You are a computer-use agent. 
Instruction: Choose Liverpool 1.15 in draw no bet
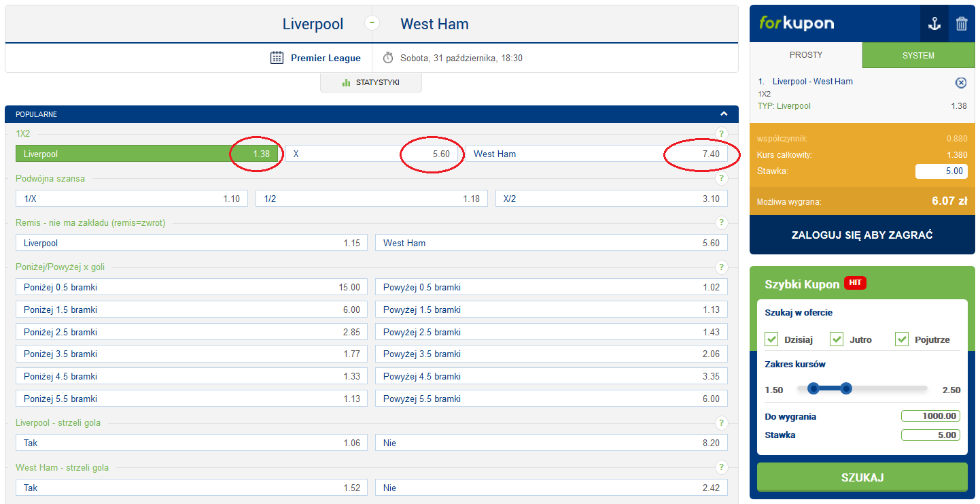click(x=192, y=243)
